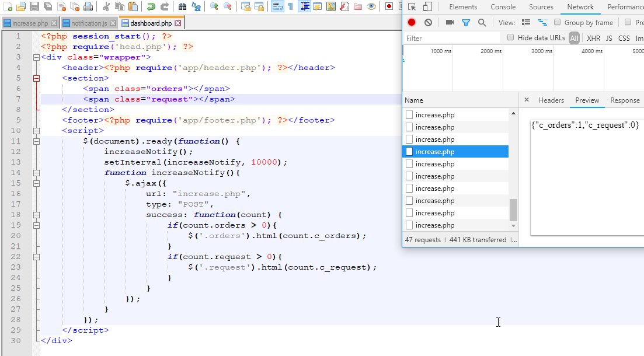Fold the $.ajax block on line 15
This screenshot has width=644, height=356.
37,183
